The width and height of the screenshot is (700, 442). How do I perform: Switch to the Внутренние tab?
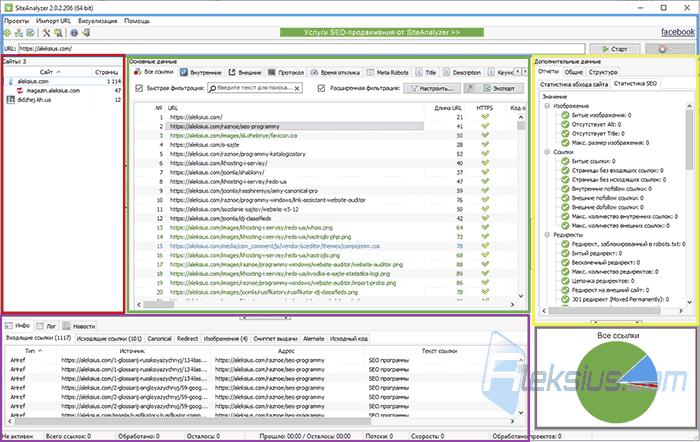pyautogui.click(x=200, y=72)
